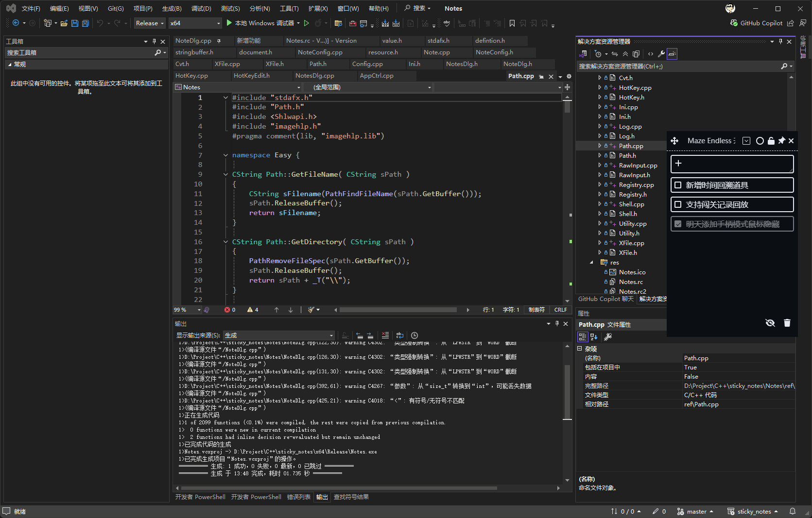The width and height of the screenshot is (812, 518).
Task: Toggle word wrap in the Output panel
Action: coord(400,335)
